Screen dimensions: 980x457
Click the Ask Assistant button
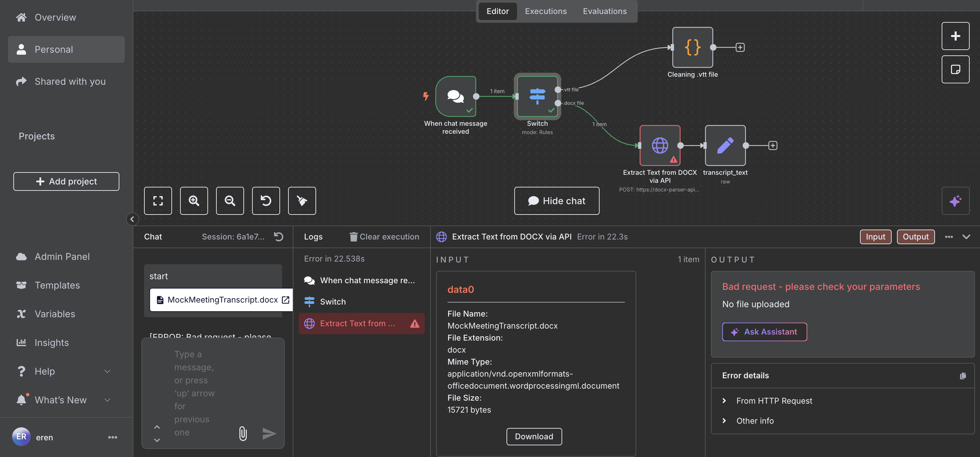click(764, 332)
